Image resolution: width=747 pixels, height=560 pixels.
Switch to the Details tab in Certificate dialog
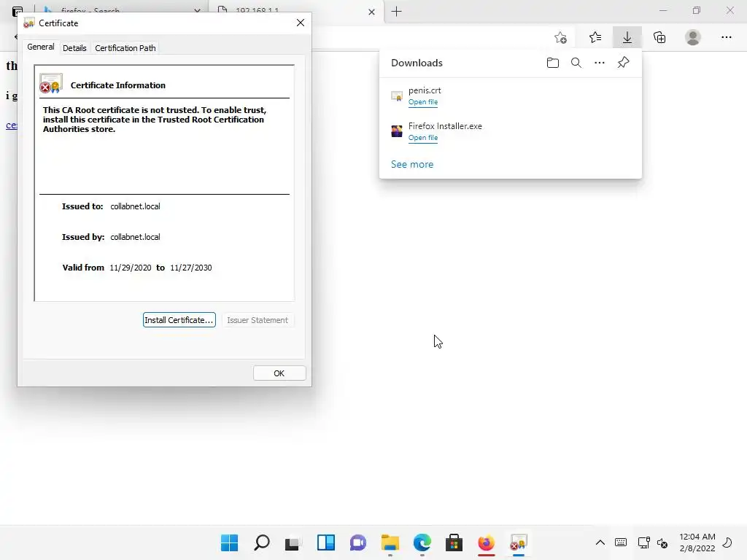pos(74,48)
